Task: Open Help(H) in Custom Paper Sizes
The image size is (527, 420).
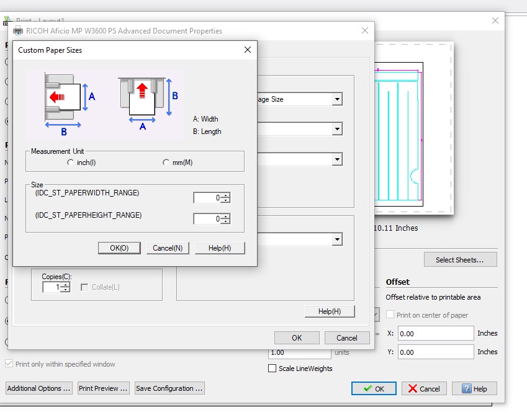Action: (220, 248)
